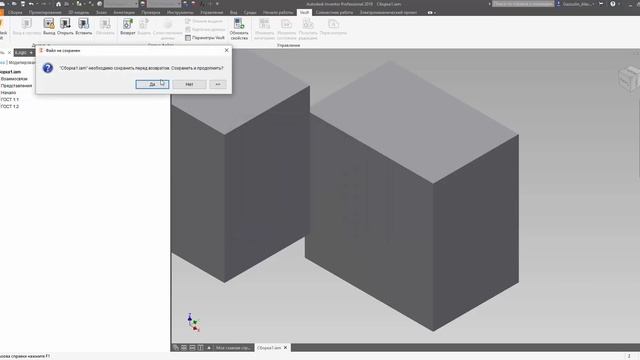The height and width of the screenshot is (360, 640).
Task: Open the ribbon display options camera icon
Action: [x=430, y=13]
